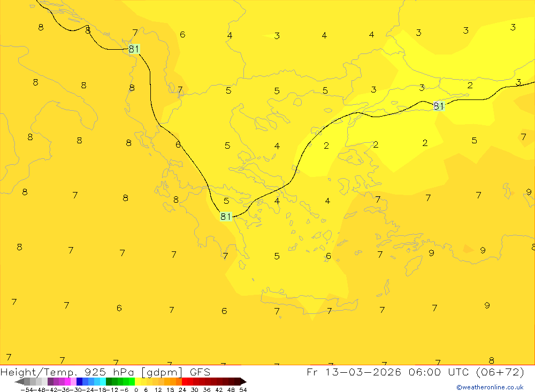Select the dark maroon arrow at legend's hot end

click(243, 382)
